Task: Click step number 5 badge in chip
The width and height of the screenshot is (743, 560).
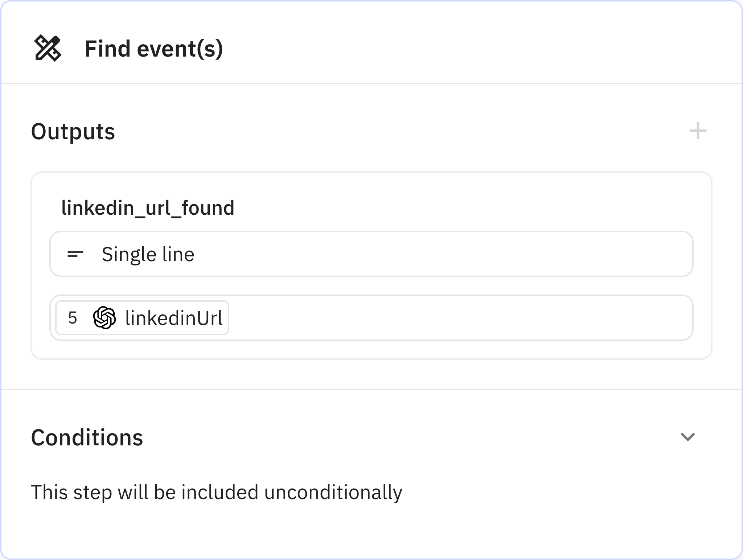Action: pyautogui.click(x=73, y=318)
